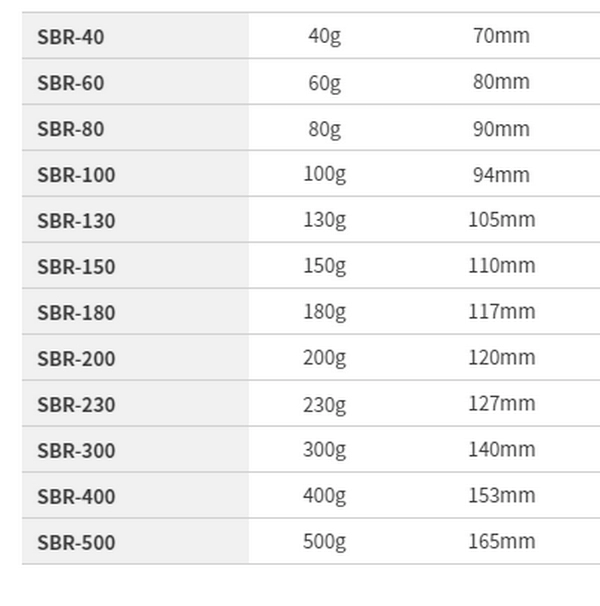The image size is (600, 606).
Task: Click the 140mm length value
Action: (x=501, y=449)
